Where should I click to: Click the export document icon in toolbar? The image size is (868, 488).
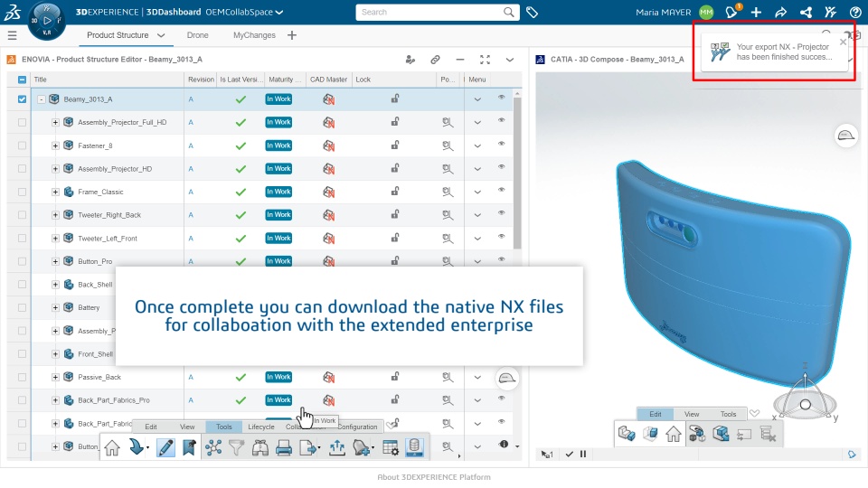tap(309, 447)
